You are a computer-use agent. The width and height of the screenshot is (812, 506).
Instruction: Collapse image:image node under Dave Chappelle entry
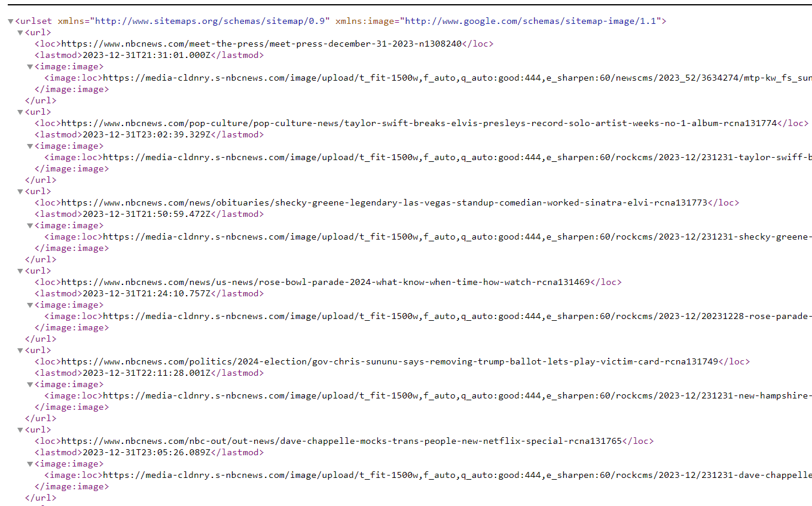29,464
